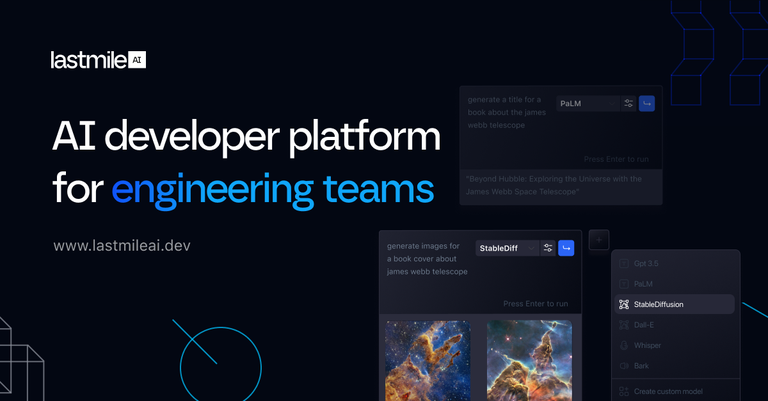The image size is (768, 401).
Task: Open the right nebula generated image
Action: (529, 361)
